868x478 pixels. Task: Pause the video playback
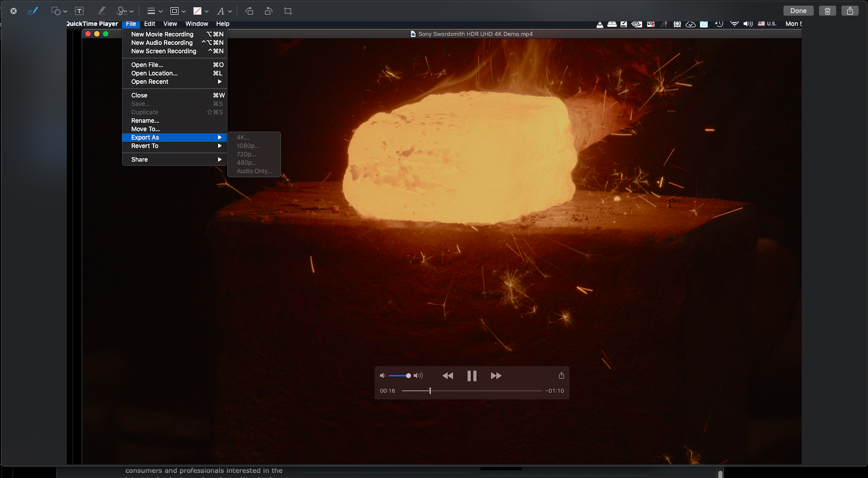[472, 376]
